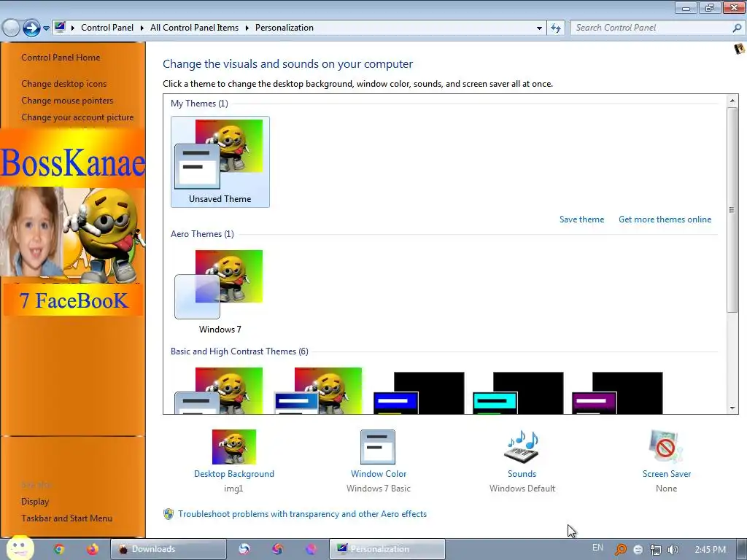
Task: Click the search magnifier icon
Action: tap(737, 28)
